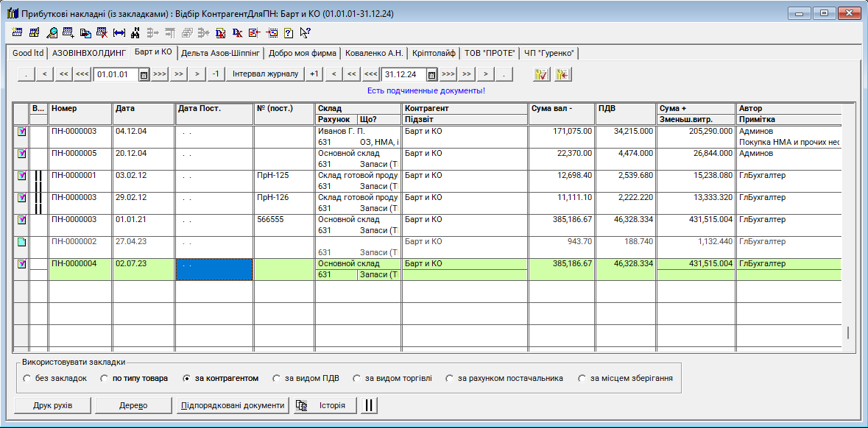The width and height of the screenshot is (868, 428).
Task: Click the start date field 01.01.01
Action: [x=116, y=74]
